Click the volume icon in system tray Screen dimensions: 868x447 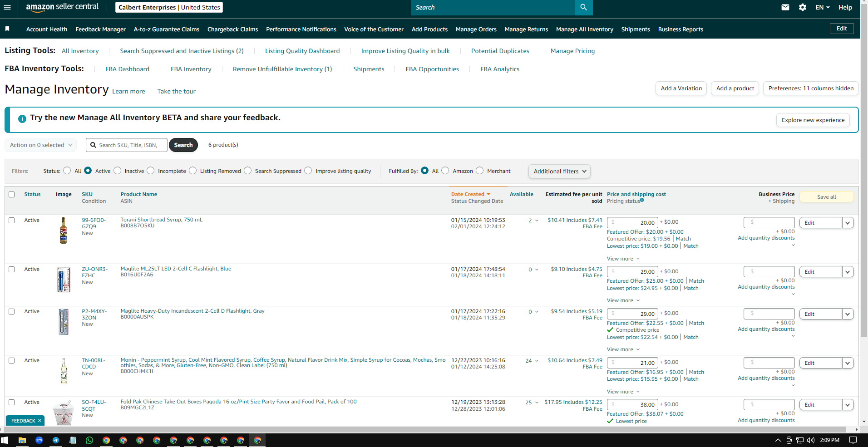[811, 440]
